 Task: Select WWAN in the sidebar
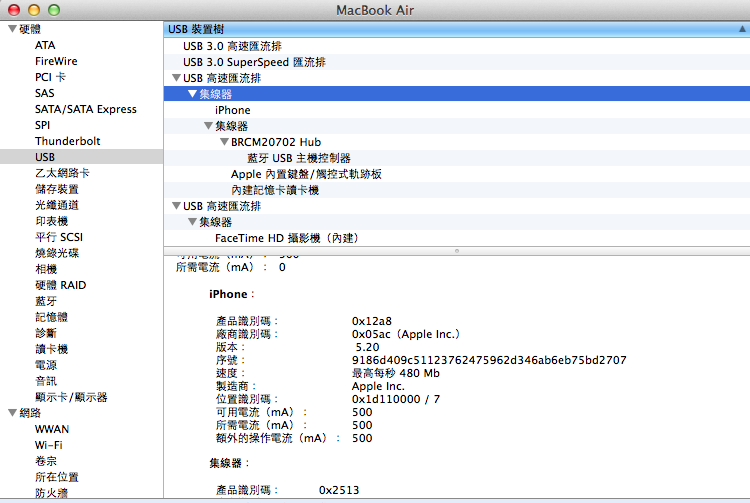click(52, 429)
